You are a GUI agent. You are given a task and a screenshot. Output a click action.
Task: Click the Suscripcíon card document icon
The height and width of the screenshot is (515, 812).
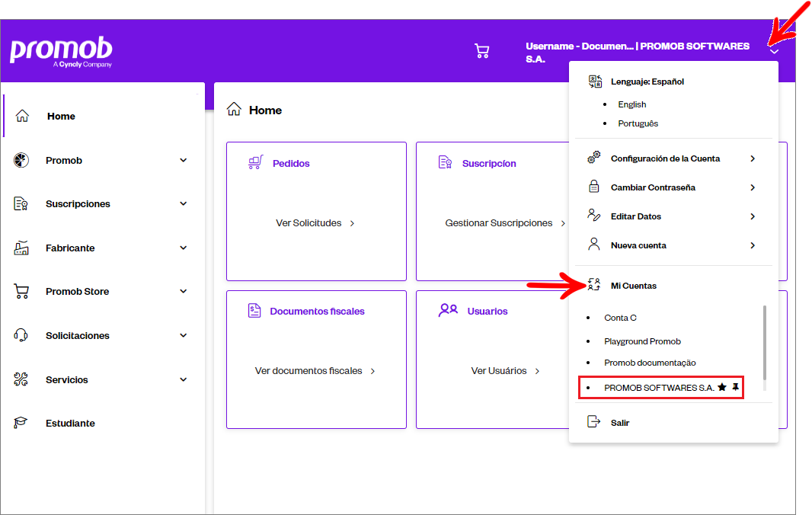click(445, 163)
